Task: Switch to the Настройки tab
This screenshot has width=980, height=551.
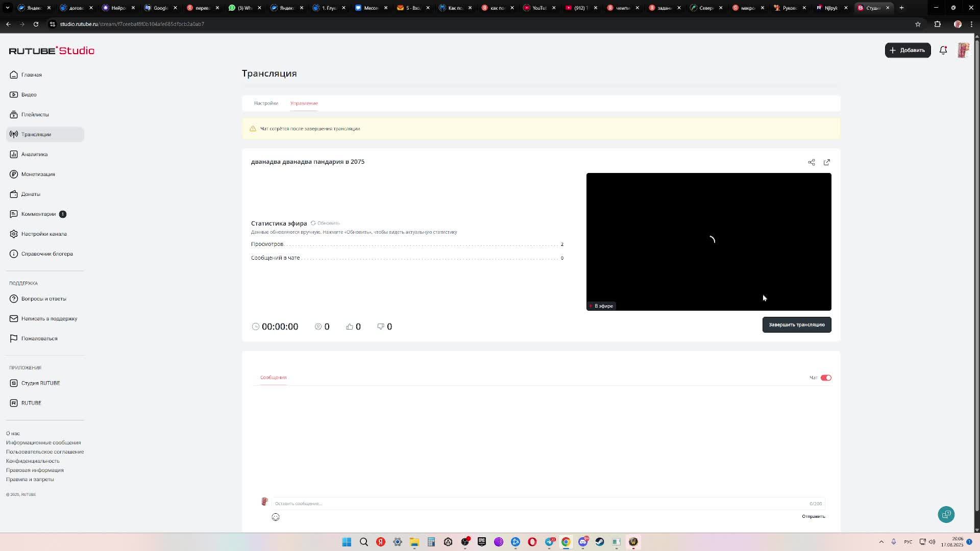Action: point(266,103)
